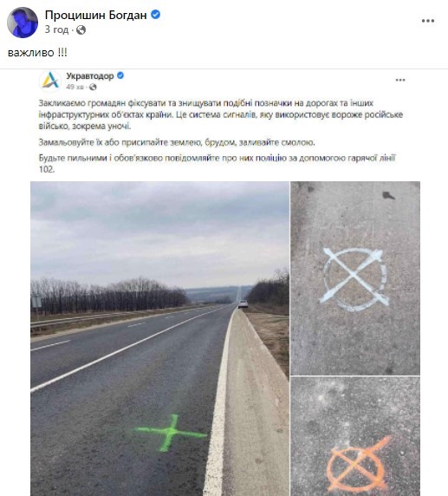Click the verified badge beside Процишин Богдан

click(x=156, y=15)
